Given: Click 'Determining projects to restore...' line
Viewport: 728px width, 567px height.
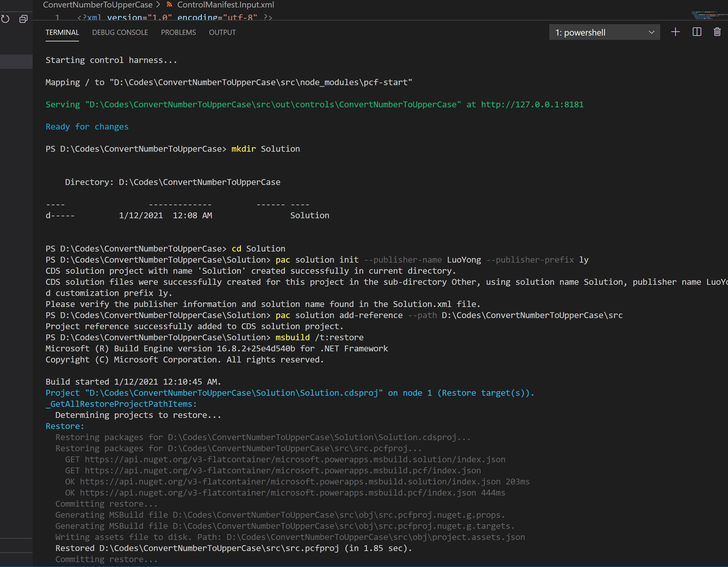Looking at the screenshot, I should [138, 415].
